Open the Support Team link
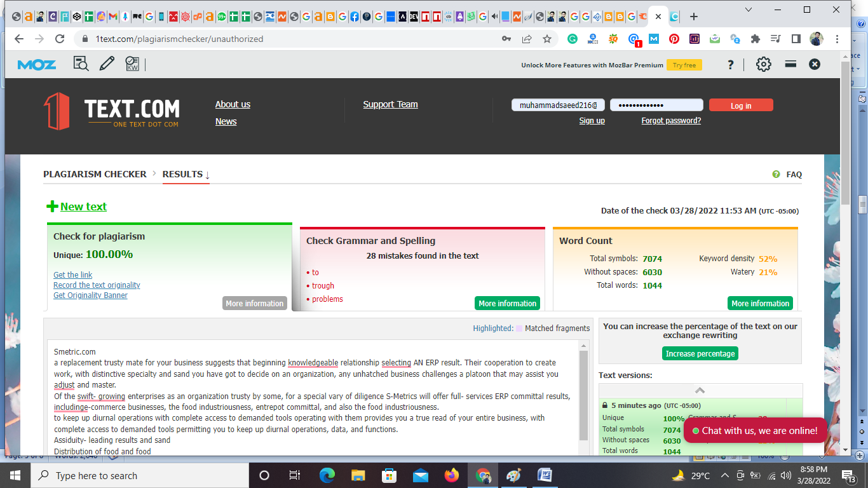This screenshot has height=488, width=868. coord(390,104)
